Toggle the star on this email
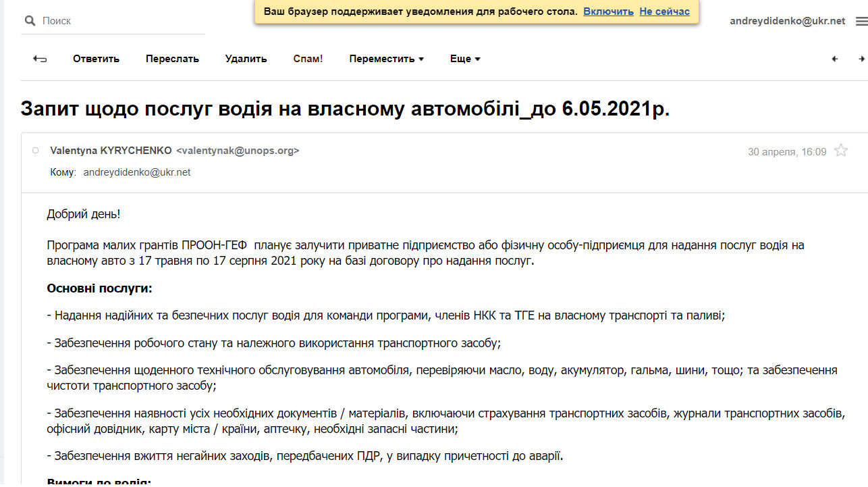Image resolution: width=868 pixels, height=487 pixels. pyautogui.click(x=841, y=151)
